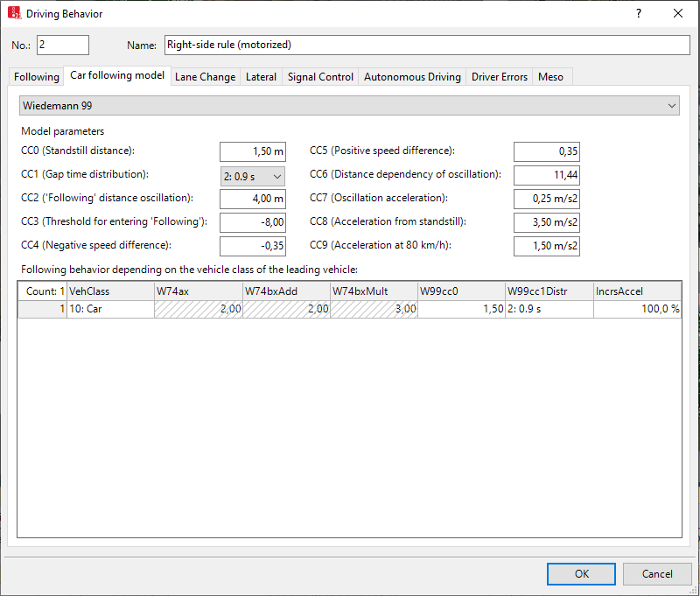Select the 10: Car vehicle class cell

[x=109, y=309]
